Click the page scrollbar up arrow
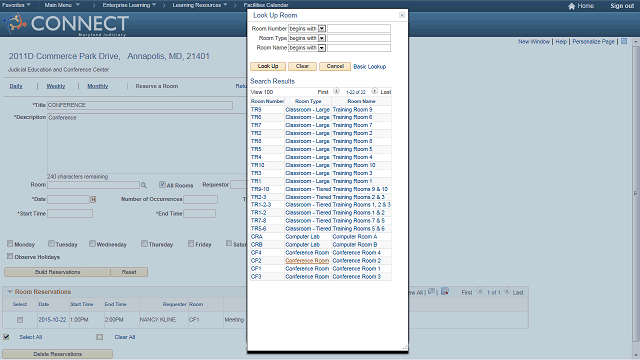The width and height of the screenshot is (640, 360). 636,42
